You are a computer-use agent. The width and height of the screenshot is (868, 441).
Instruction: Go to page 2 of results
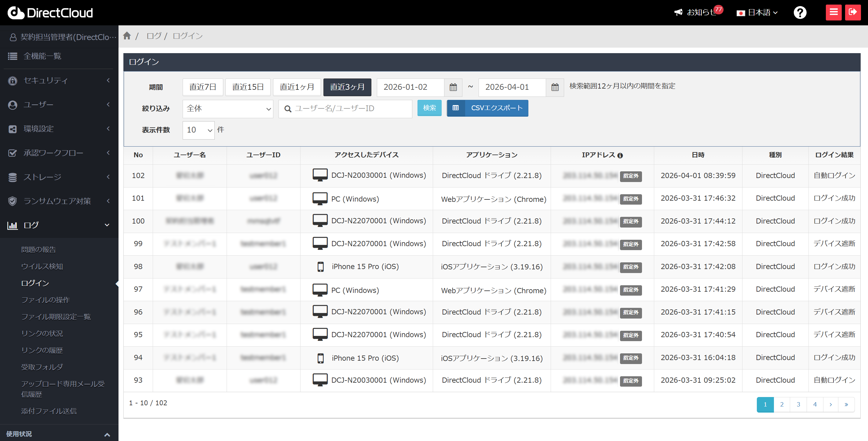pos(782,404)
